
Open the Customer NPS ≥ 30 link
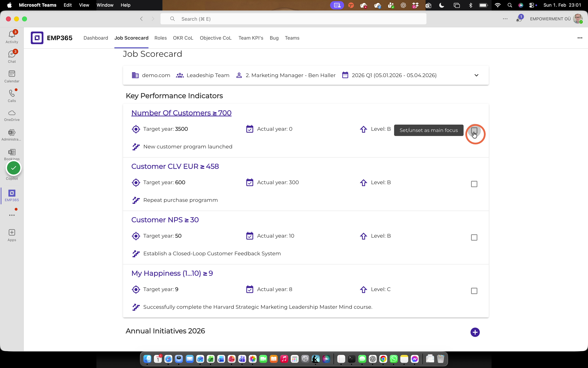tap(165, 220)
